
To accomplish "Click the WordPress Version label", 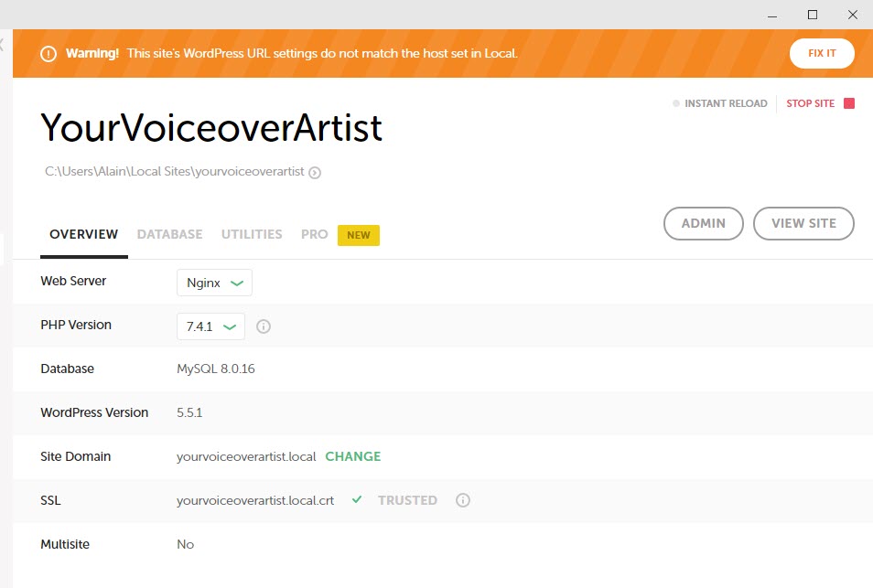I will coord(94,412).
